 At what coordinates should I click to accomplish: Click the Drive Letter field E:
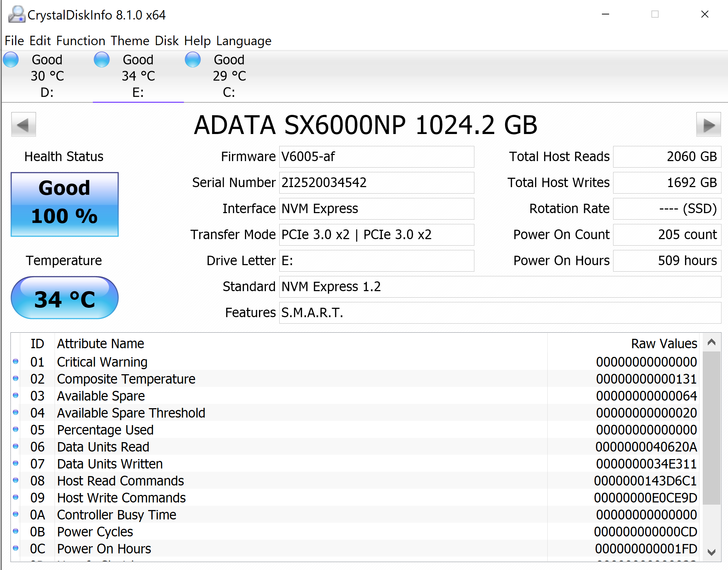[x=376, y=261]
